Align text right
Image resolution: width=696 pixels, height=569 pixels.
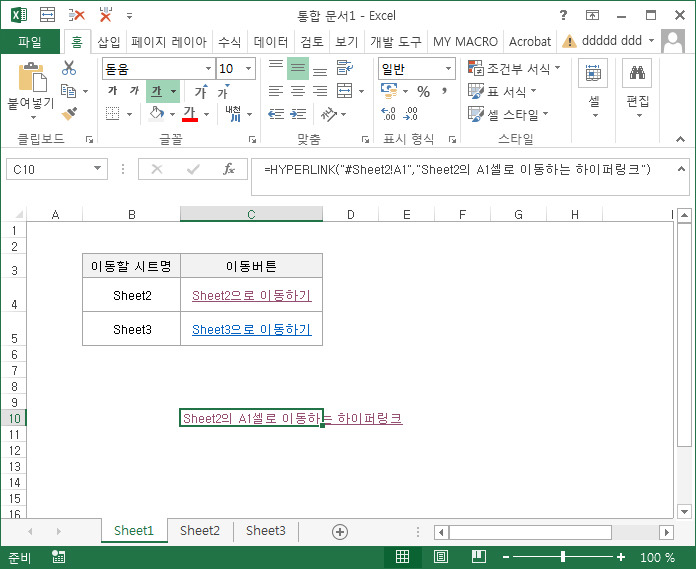[320, 91]
